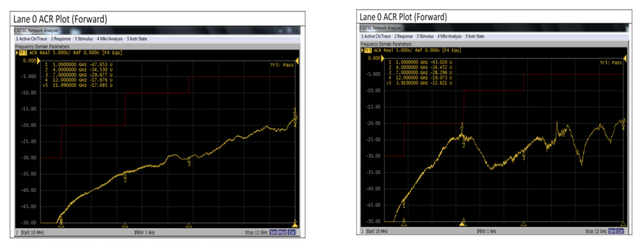
Task: Select Tr5 trace label in right analyzer
Action: [368, 50]
